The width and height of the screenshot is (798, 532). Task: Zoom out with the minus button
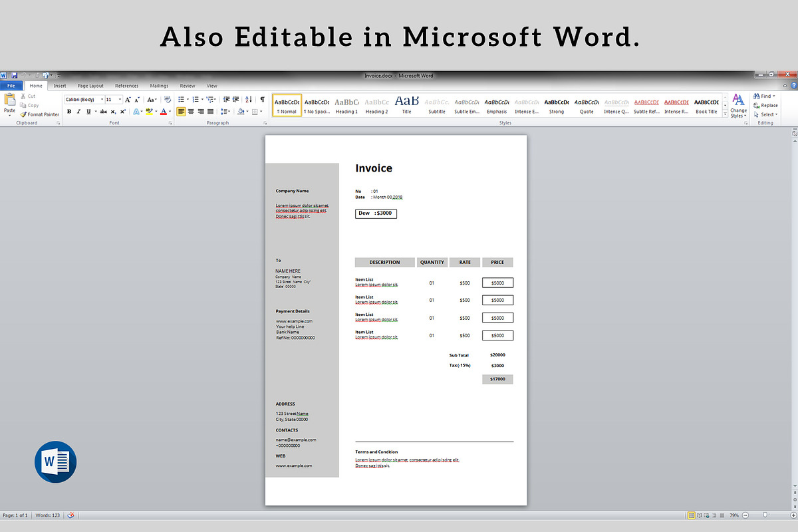[x=745, y=515]
